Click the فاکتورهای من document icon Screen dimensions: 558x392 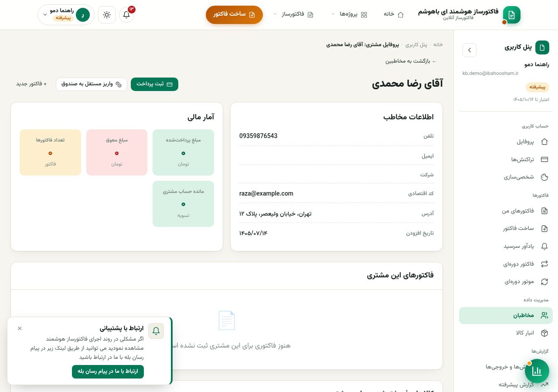544,211
